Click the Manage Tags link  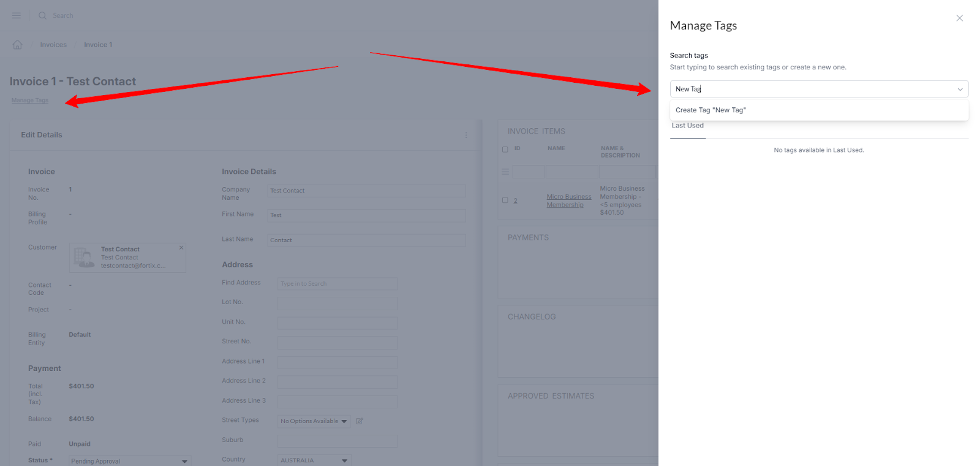[x=29, y=101]
